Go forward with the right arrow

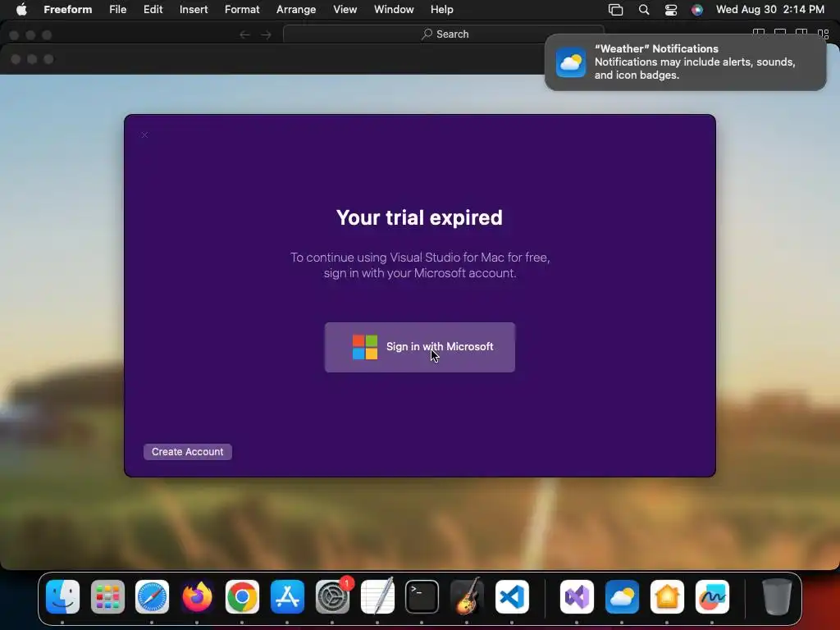tap(267, 34)
